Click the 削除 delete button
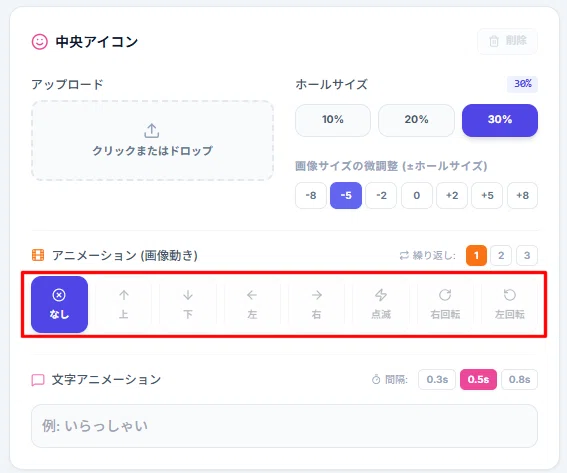 [507, 41]
